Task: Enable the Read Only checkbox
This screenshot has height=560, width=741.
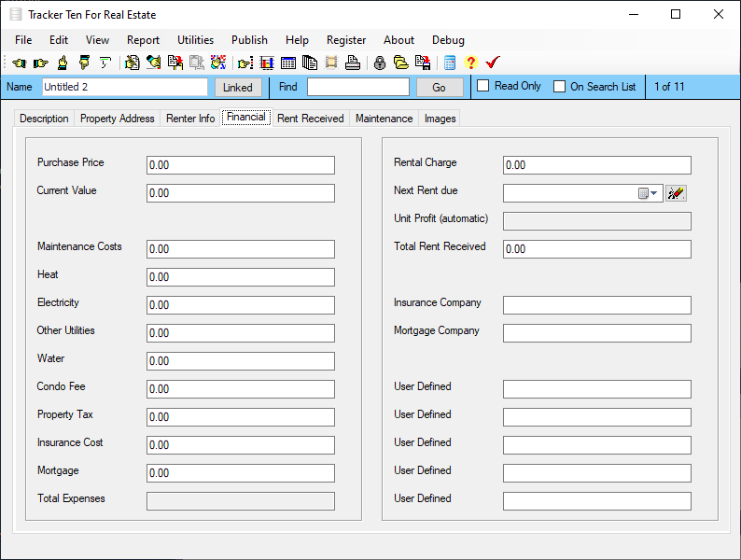Action: click(x=483, y=86)
